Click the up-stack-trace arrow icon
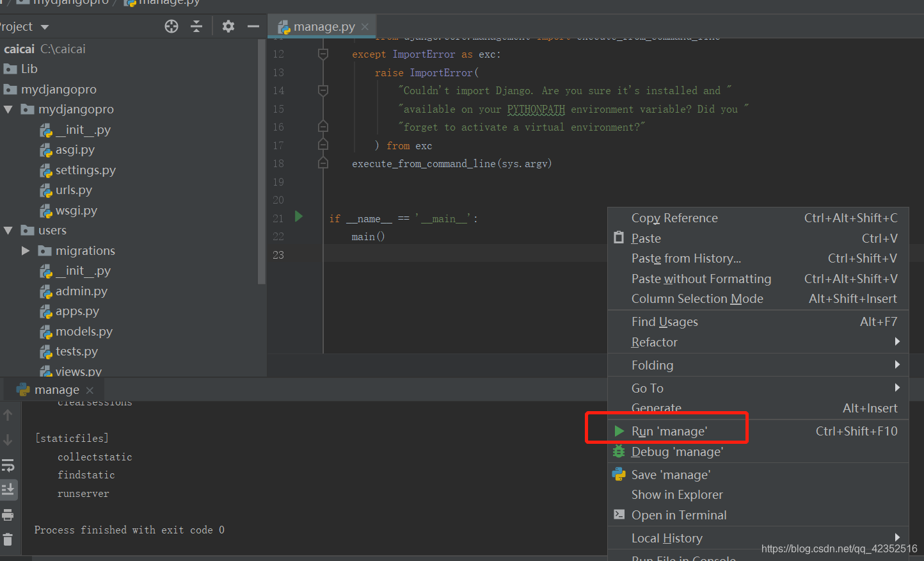924x561 pixels. tap(8, 415)
